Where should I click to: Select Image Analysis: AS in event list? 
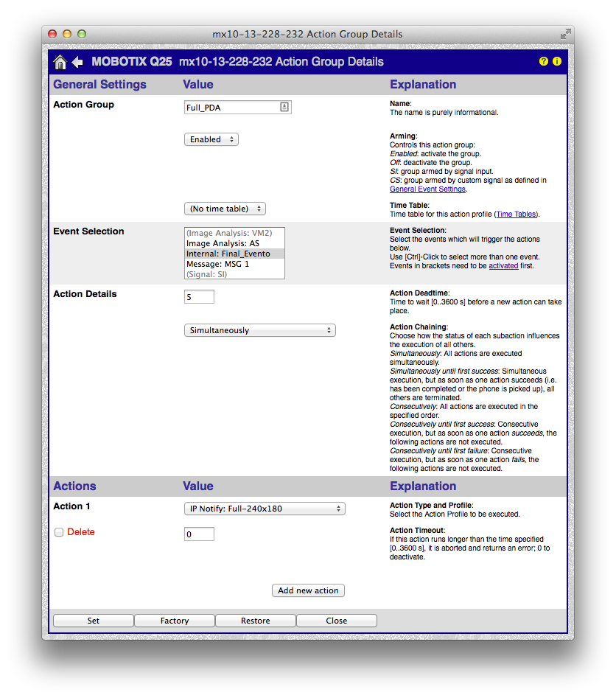pyautogui.click(x=223, y=243)
